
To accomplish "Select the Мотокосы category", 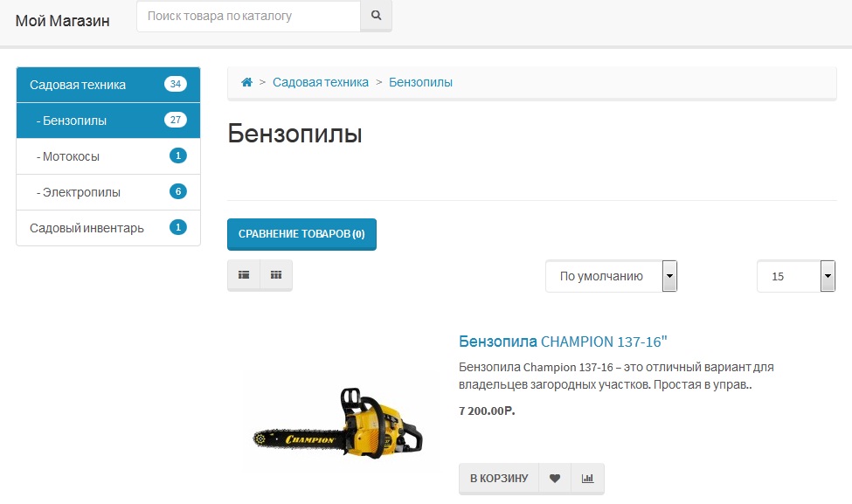I will [x=108, y=156].
